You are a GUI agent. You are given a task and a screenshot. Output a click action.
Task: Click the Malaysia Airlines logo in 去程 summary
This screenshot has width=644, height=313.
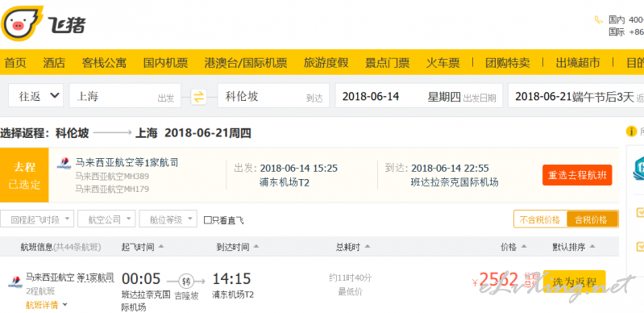pos(64,163)
